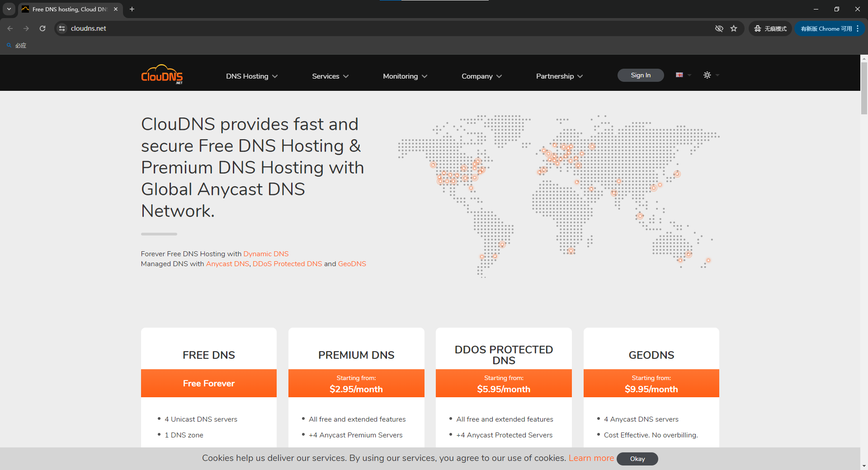This screenshot has height=470, width=868.
Task: Click '+4 Anycast Premium Servers' text
Action: tap(356, 435)
